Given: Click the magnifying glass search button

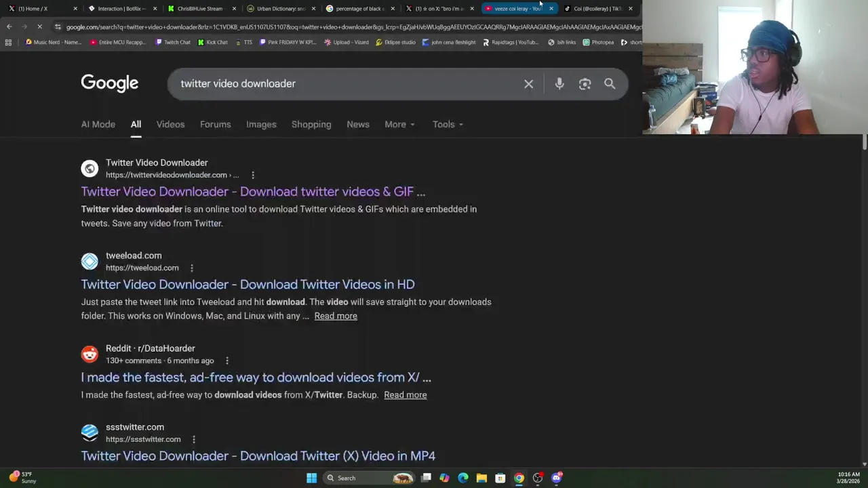Looking at the screenshot, I should 610,84.
